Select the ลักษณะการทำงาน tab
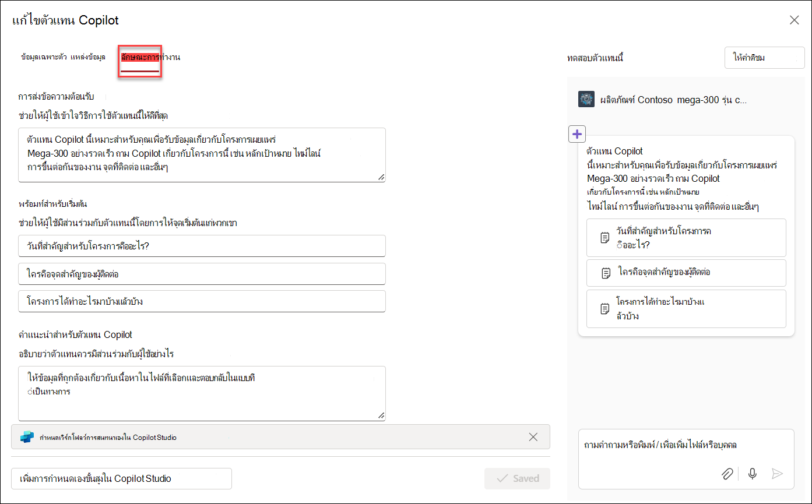 point(150,57)
